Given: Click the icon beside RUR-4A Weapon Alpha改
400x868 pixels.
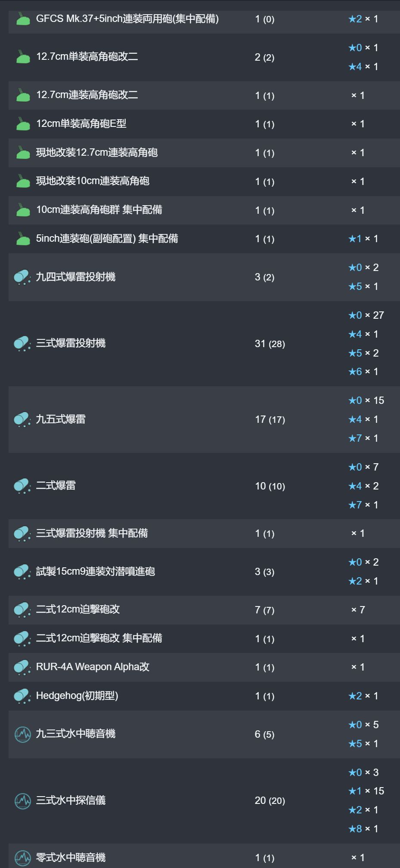Looking at the screenshot, I should click(x=22, y=667).
